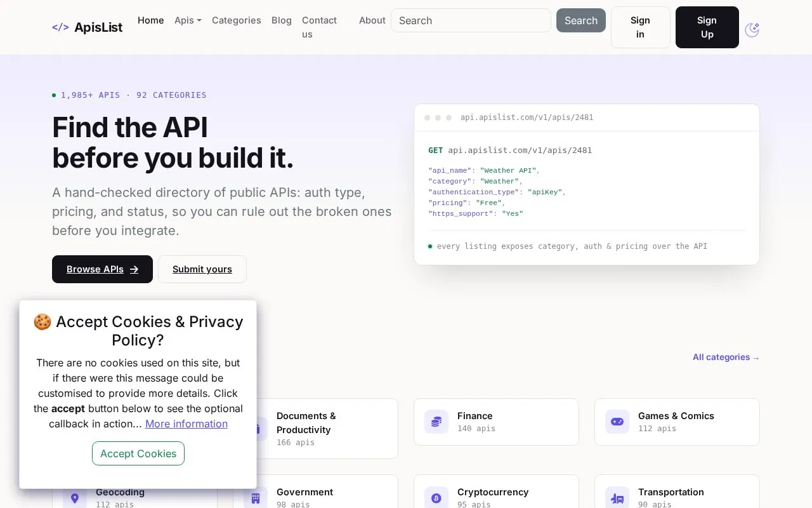Click the Browse APIs button

tap(102, 269)
